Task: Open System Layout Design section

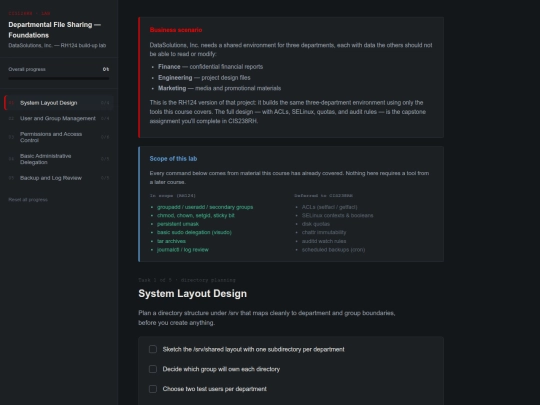Action: 59,103
